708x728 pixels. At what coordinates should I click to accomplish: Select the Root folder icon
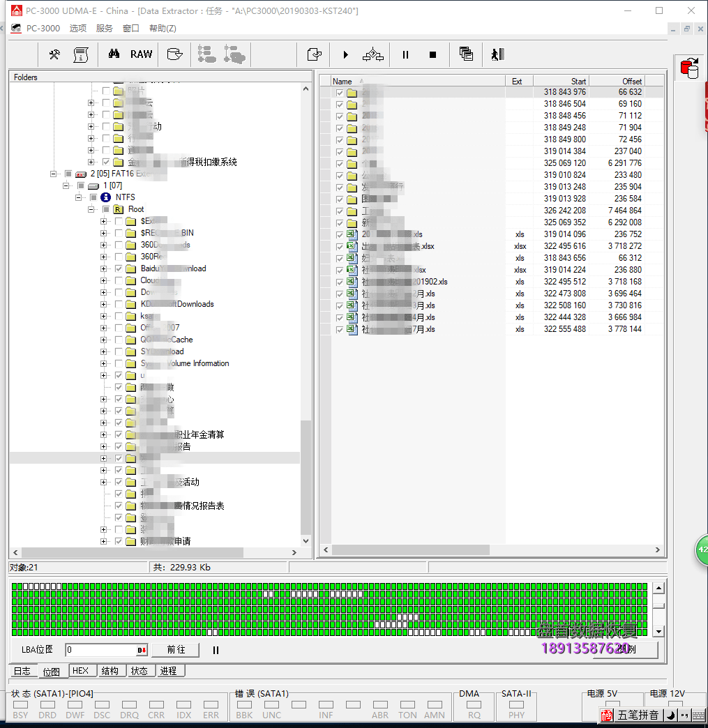pyautogui.click(x=119, y=209)
